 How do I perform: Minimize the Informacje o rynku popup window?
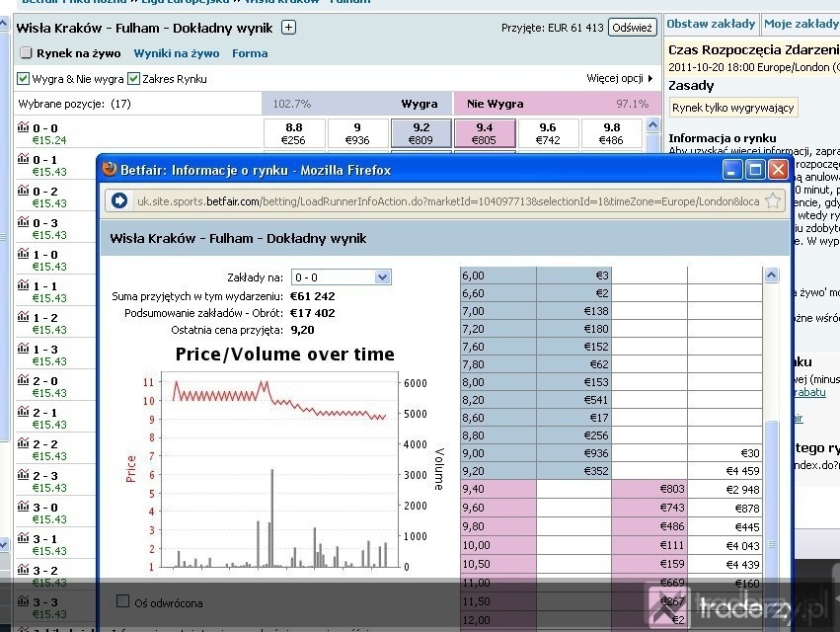click(x=731, y=171)
